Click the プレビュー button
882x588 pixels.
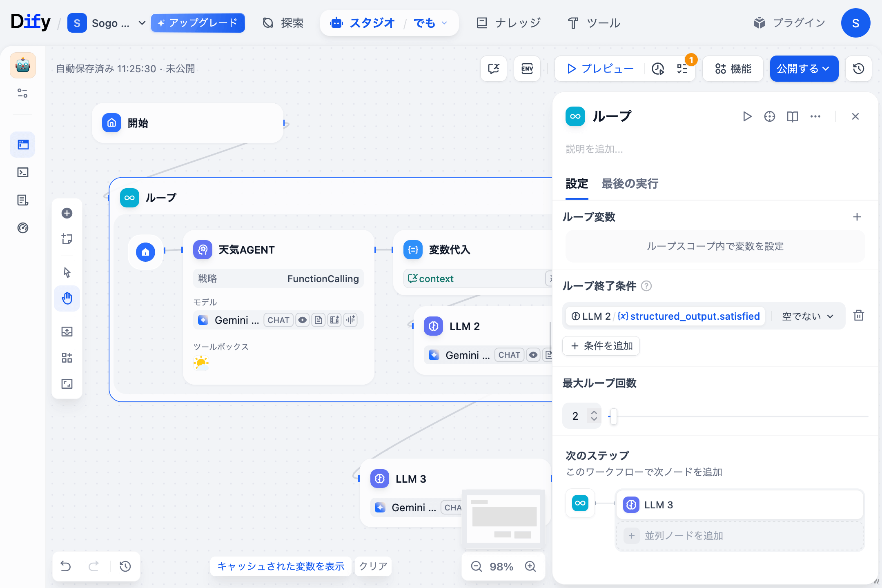599,69
